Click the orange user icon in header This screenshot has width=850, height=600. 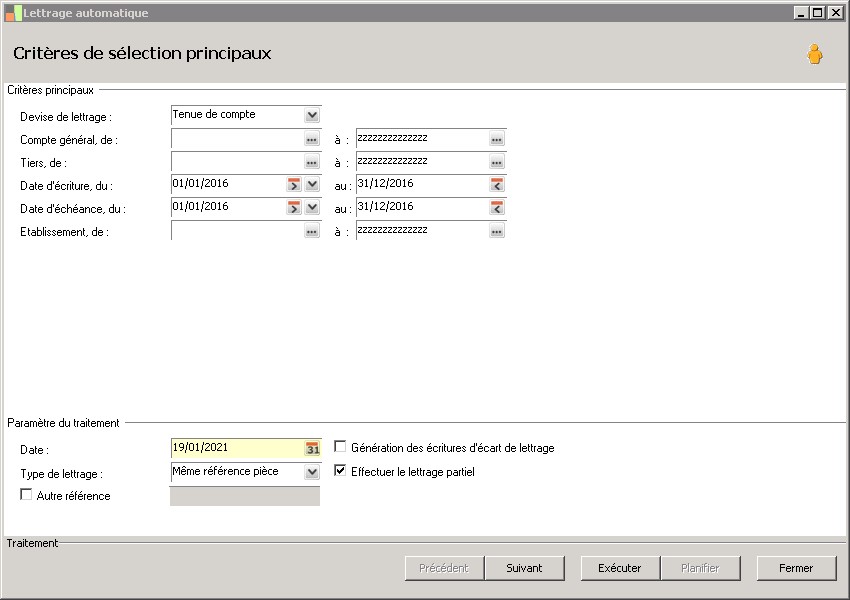click(815, 55)
